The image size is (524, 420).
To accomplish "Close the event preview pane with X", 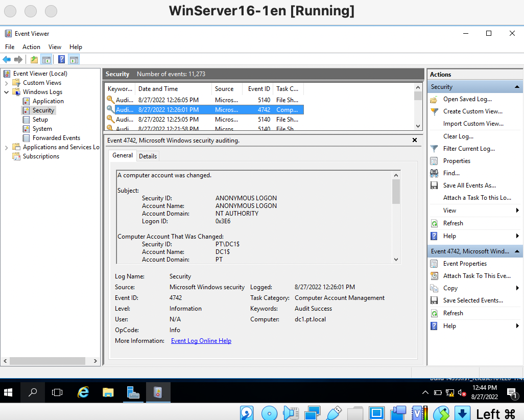I will (x=414, y=140).
